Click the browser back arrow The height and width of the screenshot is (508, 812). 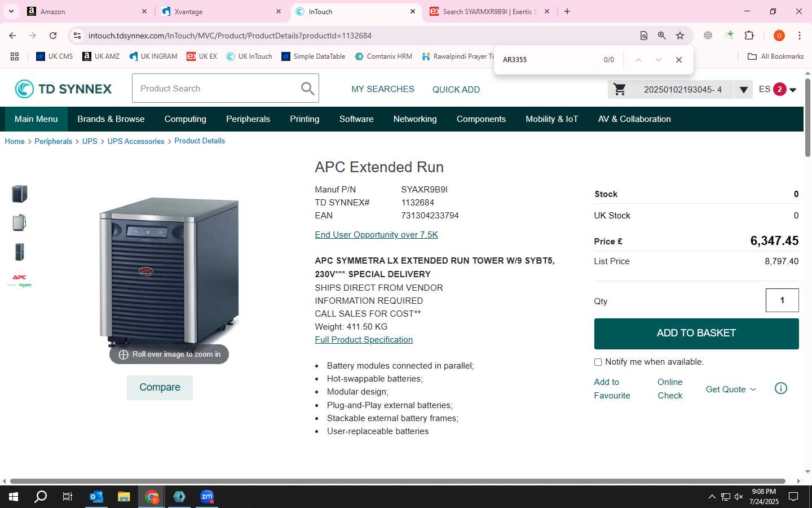(12, 36)
